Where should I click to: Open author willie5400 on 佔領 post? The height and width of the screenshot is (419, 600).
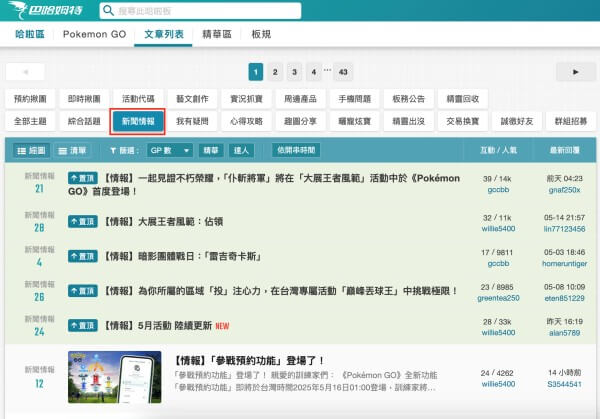[498, 229]
